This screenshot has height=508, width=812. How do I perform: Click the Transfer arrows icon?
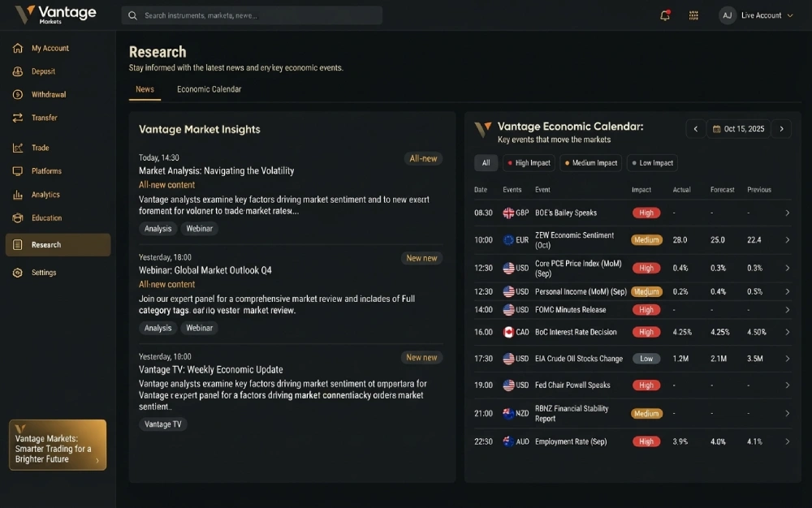click(18, 118)
